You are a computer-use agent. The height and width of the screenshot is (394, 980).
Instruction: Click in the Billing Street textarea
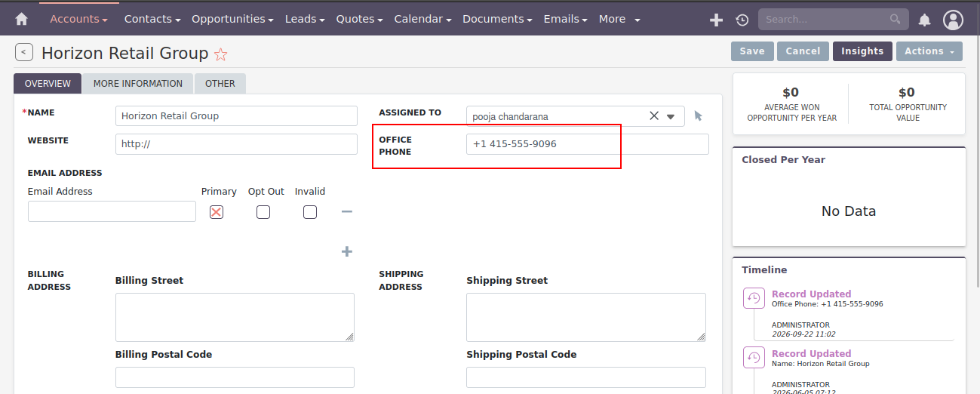(x=235, y=317)
